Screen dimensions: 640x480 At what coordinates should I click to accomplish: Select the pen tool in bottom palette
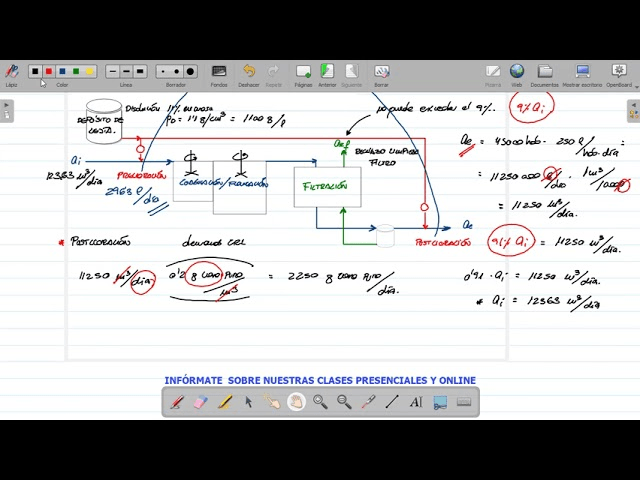(x=176, y=402)
